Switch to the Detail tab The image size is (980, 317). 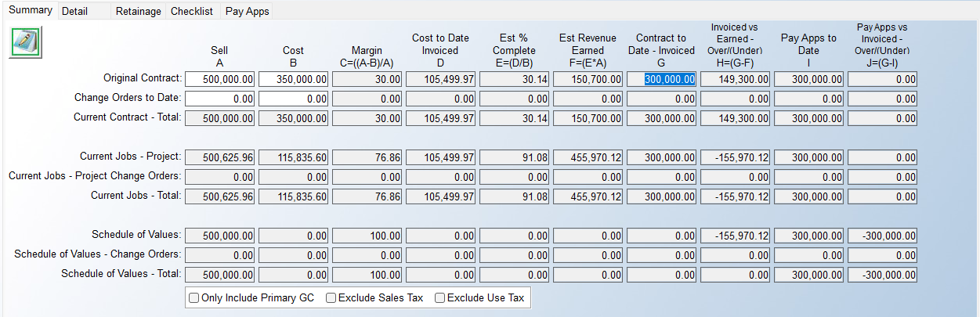(x=74, y=12)
